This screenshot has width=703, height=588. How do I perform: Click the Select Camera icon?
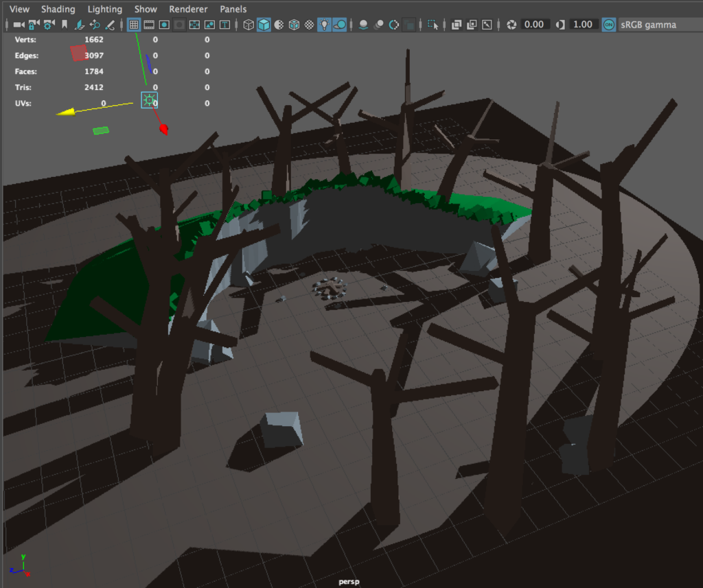coord(19,25)
